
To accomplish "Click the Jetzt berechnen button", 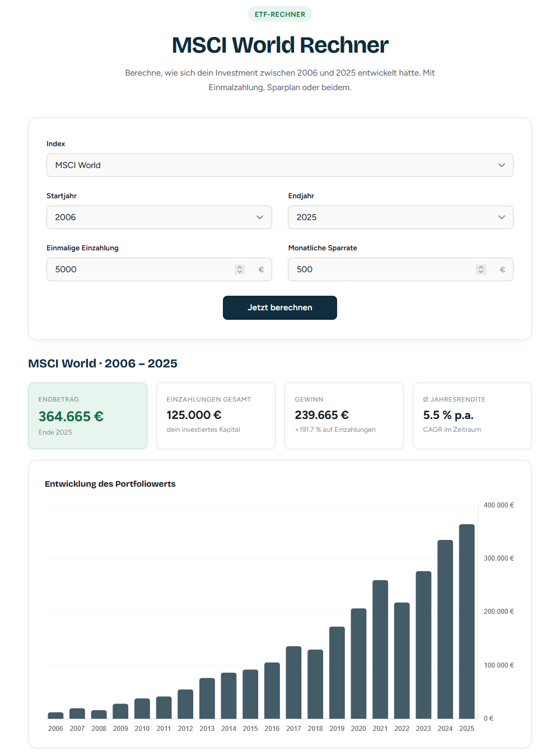I will point(280,307).
